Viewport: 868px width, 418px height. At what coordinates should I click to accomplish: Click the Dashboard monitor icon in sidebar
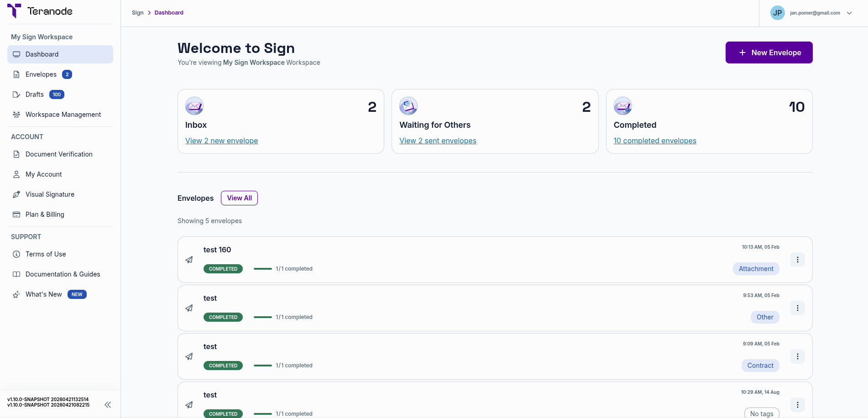[16, 54]
